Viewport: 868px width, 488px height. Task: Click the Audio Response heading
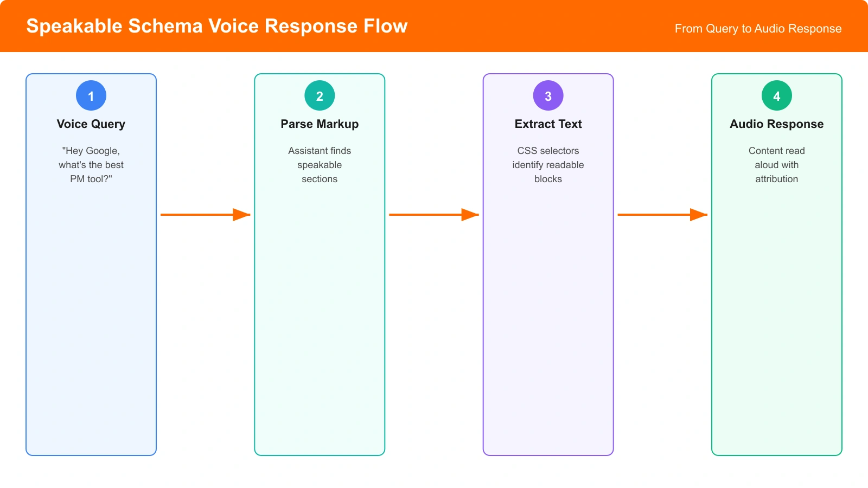(x=776, y=124)
